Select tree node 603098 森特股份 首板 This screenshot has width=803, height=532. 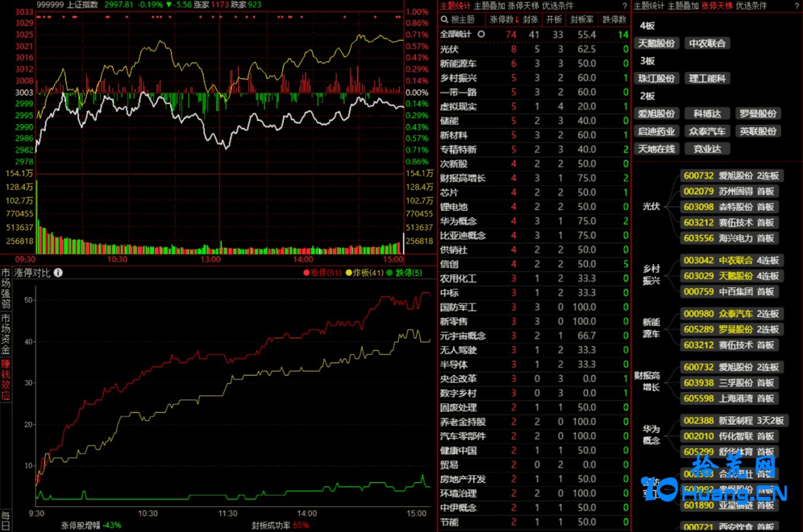[729, 207]
